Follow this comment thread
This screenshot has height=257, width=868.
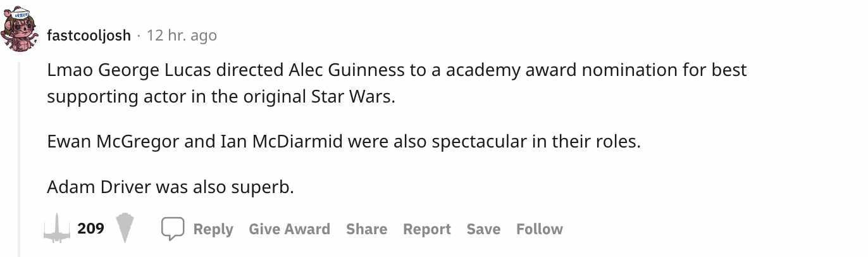pos(539,229)
